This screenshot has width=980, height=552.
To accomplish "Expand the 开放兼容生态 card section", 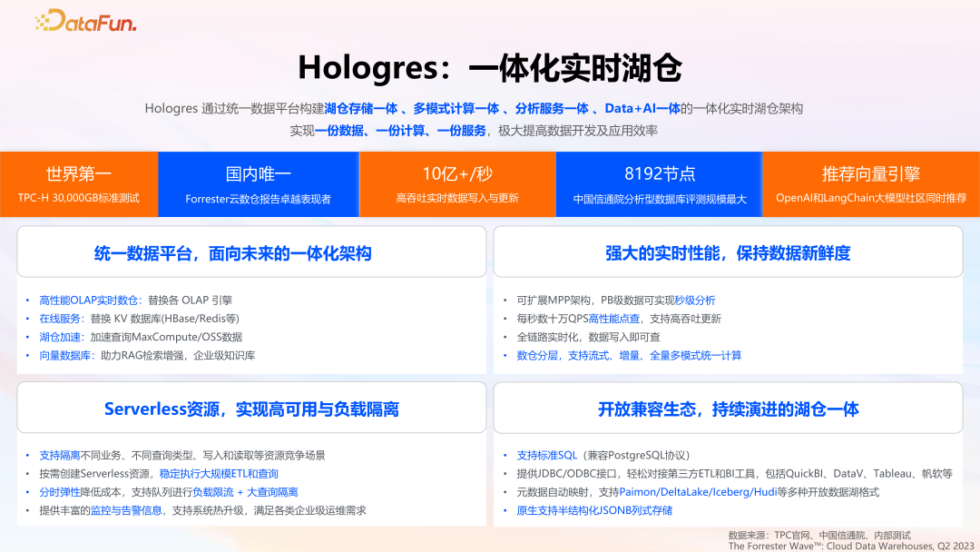I will [727, 408].
